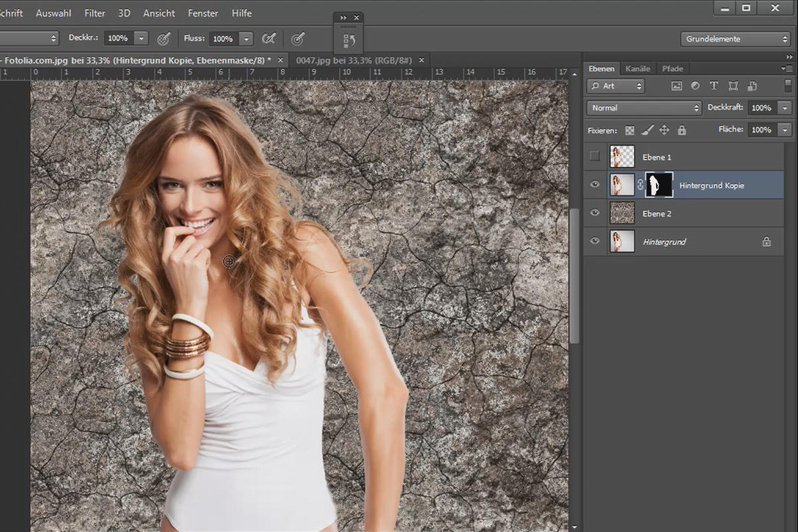Hide the Hintergrund Kopie layer
Image resolution: width=798 pixels, height=532 pixels.
(595, 186)
